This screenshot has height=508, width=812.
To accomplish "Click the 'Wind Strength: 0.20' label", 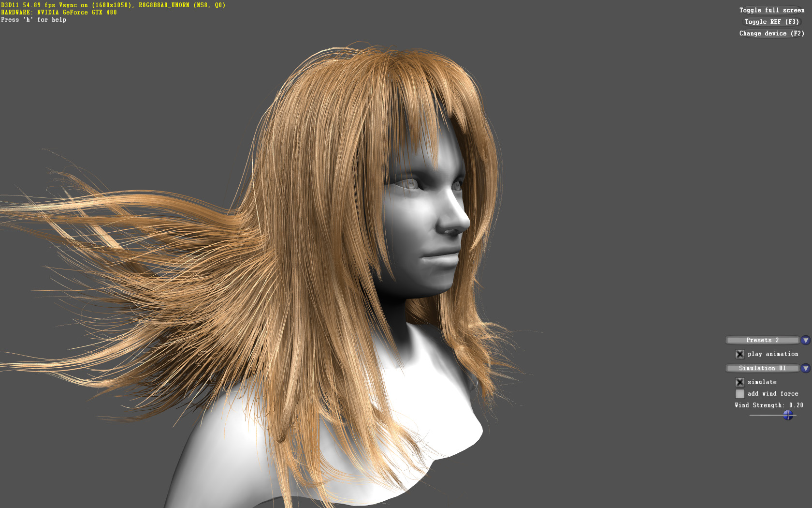I will coord(769,405).
